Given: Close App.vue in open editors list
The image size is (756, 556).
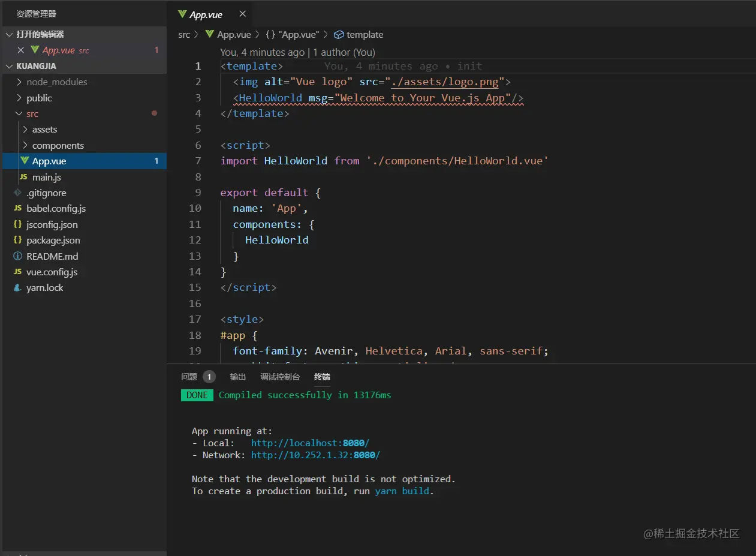Looking at the screenshot, I should [21, 50].
